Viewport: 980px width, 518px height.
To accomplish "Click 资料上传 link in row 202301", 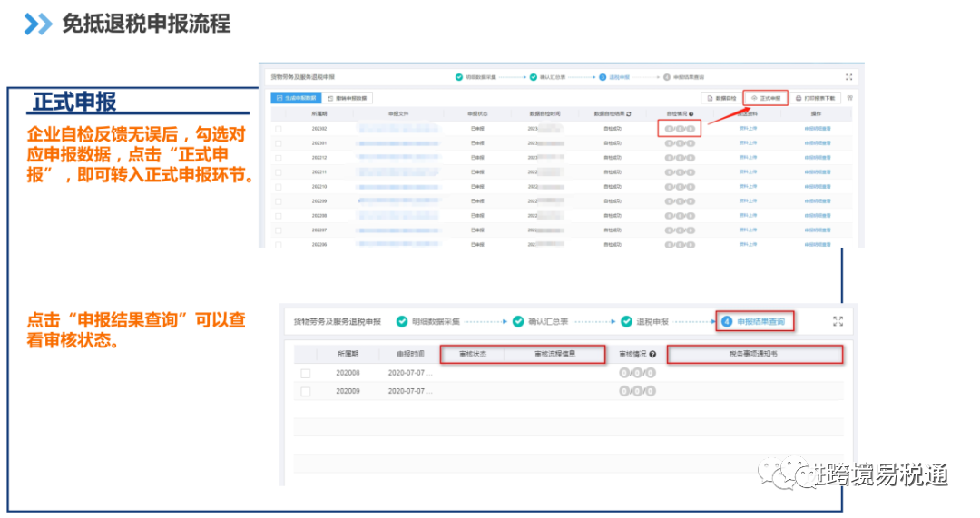I will coord(748,142).
